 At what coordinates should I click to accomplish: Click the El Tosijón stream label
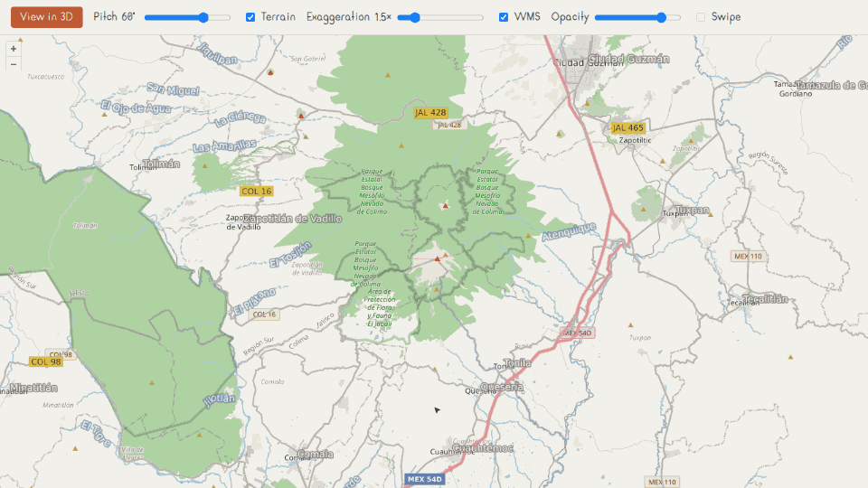coord(290,255)
